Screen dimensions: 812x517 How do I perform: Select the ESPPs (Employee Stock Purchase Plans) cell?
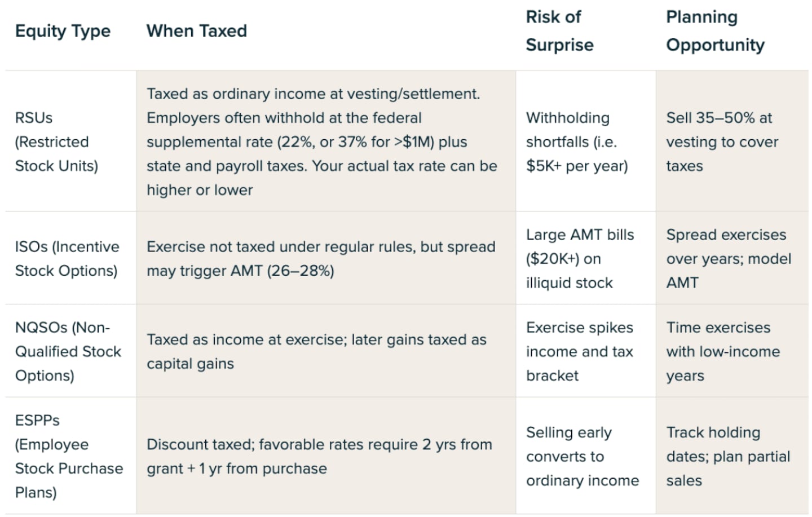69,456
